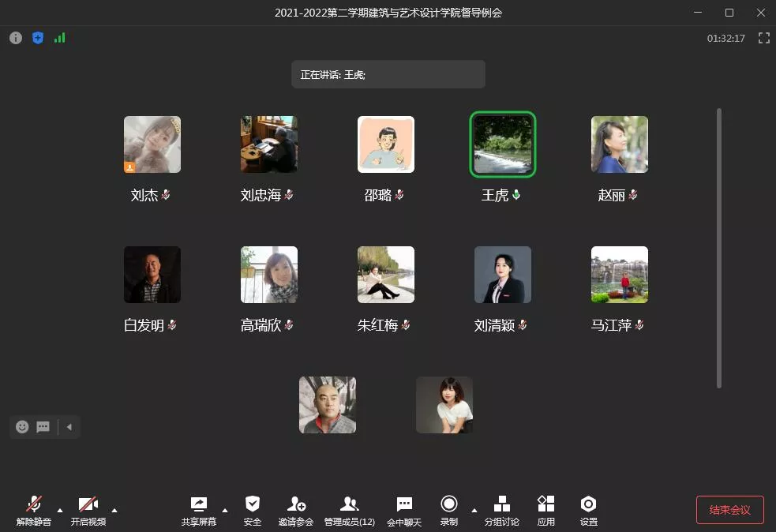Open the Security (安全) shield icon
Image resolution: width=776 pixels, height=532 pixels.
(x=253, y=510)
